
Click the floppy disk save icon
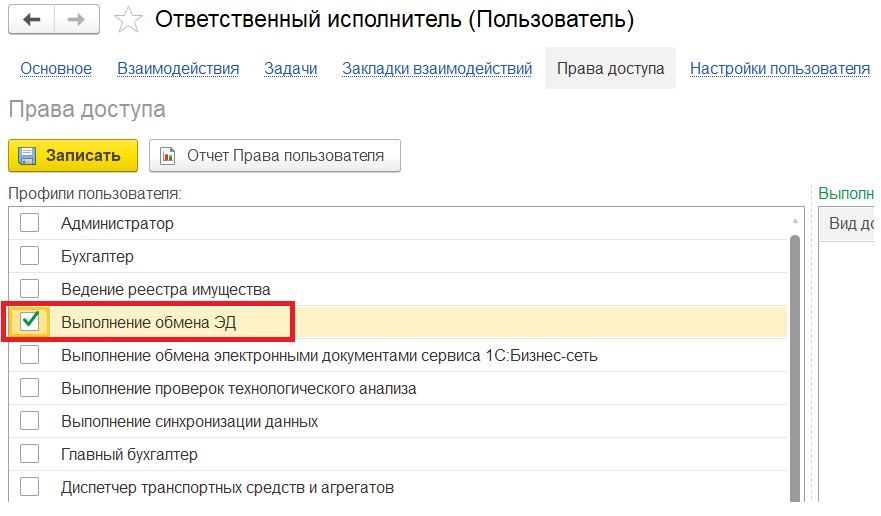tap(27, 156)
